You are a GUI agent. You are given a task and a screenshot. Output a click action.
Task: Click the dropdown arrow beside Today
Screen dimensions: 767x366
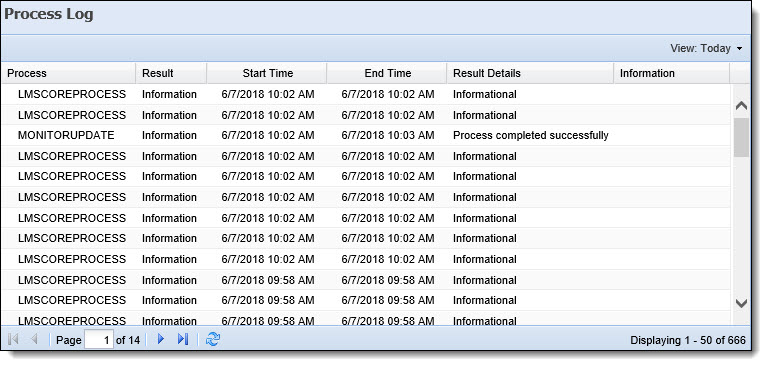(739, 48)
